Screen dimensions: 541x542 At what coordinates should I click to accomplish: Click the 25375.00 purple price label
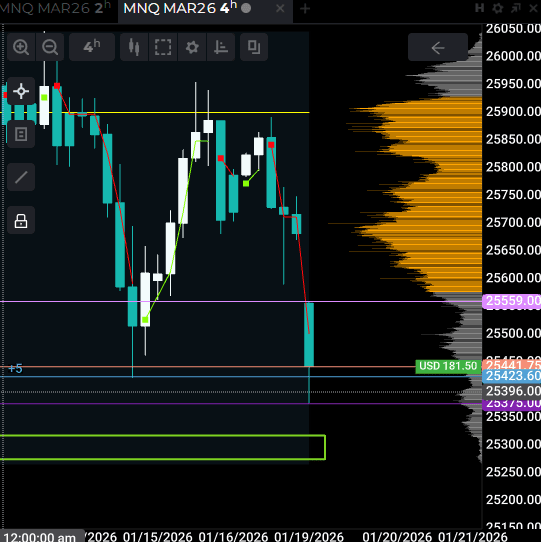(511, 404)
